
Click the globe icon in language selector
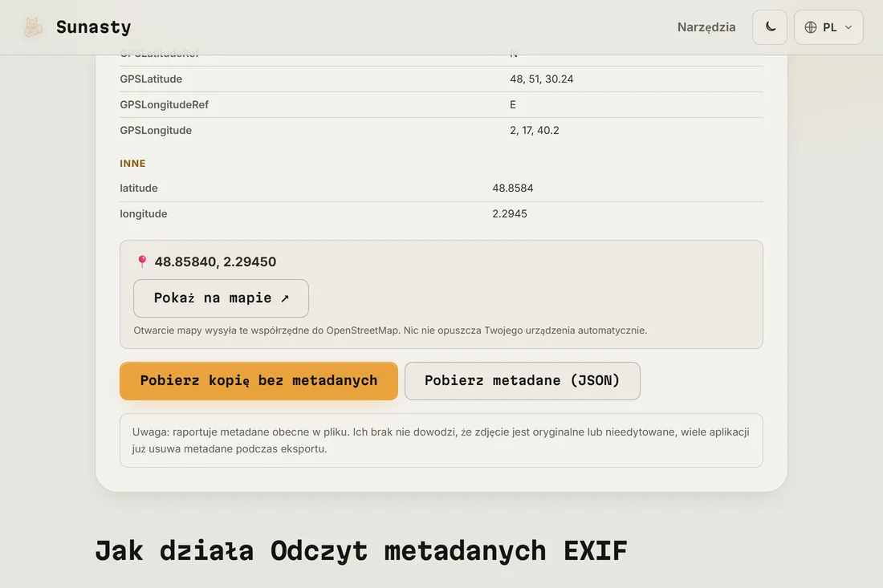[811, 27]
